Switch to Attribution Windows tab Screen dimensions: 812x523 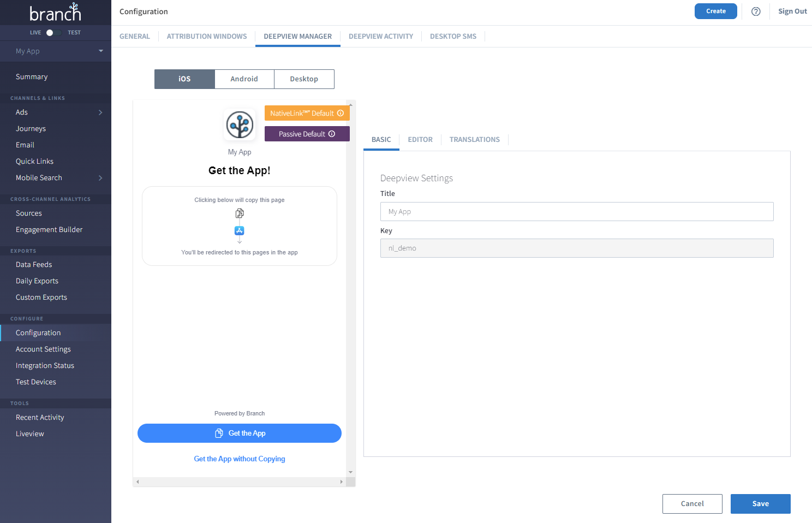point(207,37)
